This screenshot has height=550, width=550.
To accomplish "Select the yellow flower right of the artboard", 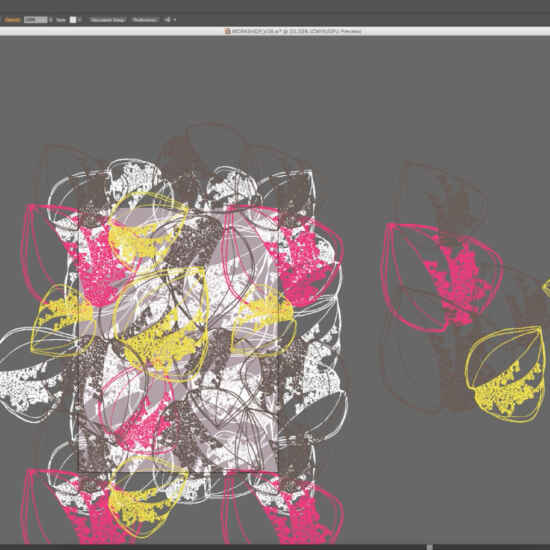I will point(505,374).
